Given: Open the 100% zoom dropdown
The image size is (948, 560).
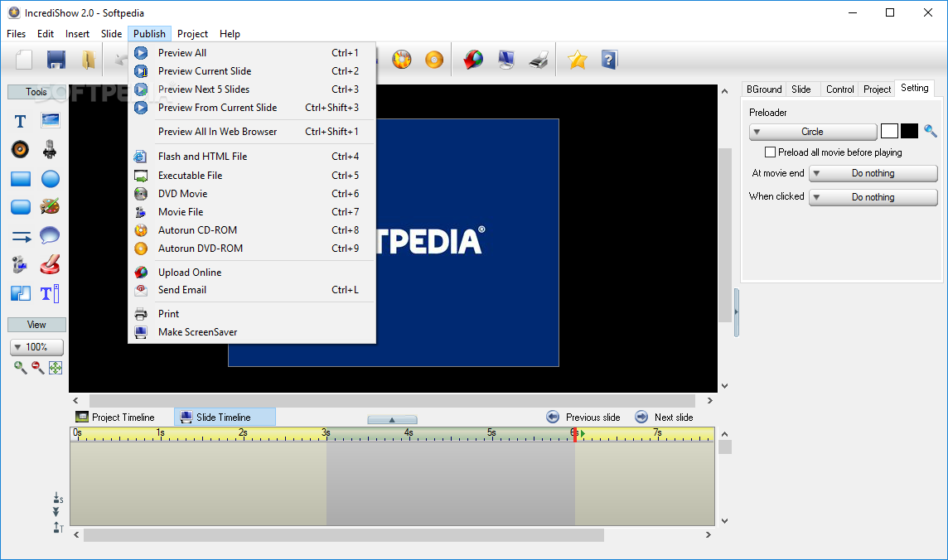Looking at the screenshot, I should point(37,347).
